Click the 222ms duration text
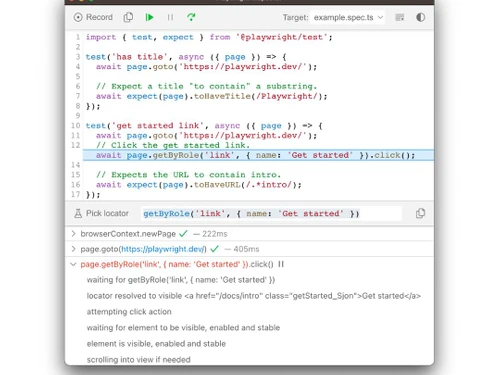 pos(215,234)
